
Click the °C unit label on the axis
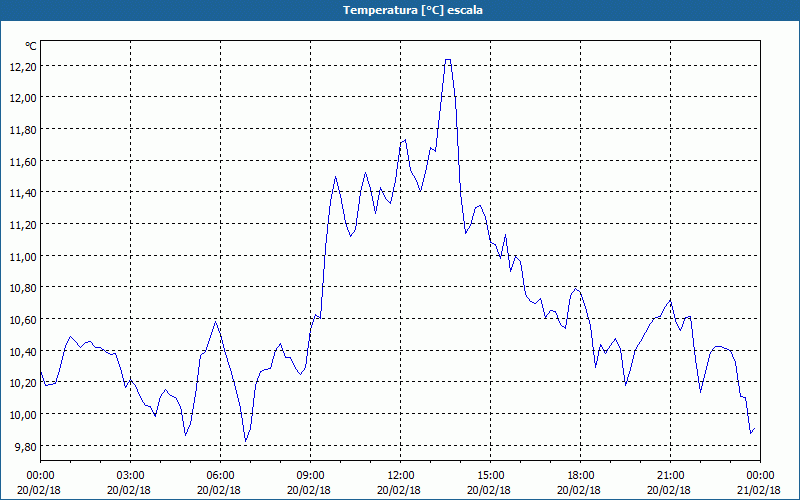point(31,46)
